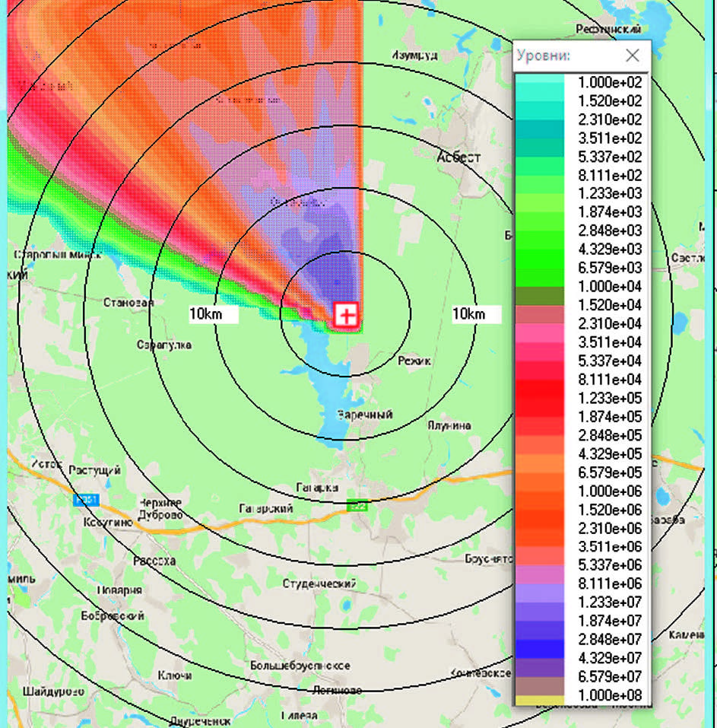Viewport: 717px width, 728px height.
Task: Click the green road number shield
Action: click(x=357, y=506)
